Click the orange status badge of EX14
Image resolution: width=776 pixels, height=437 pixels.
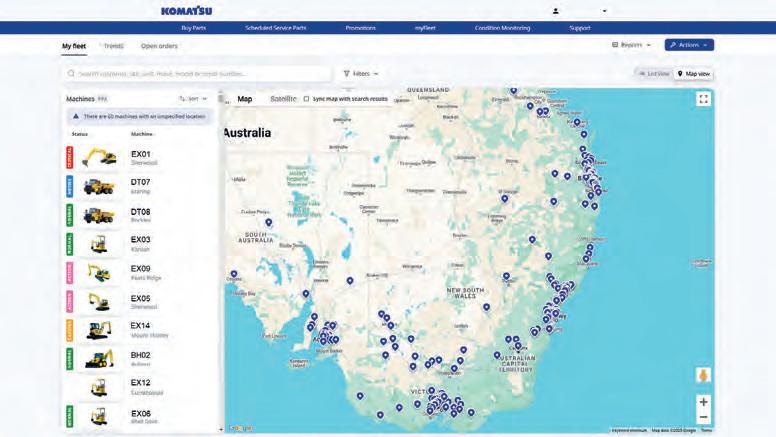(69, 330)
